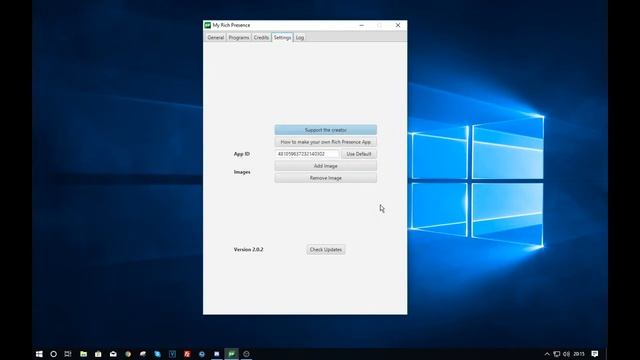Click the Version 2.0.2 label
Viewport: 640px width, 360px height.
click(249, 249)
